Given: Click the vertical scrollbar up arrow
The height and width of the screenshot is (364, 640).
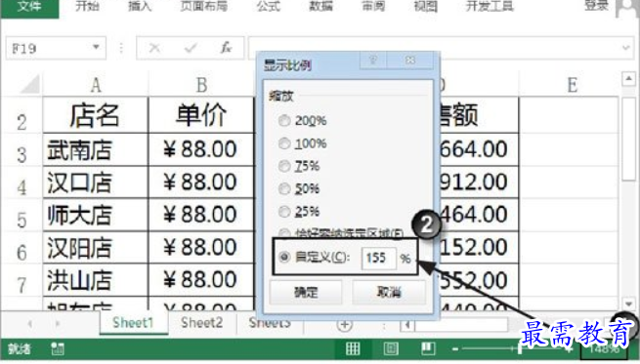Looking at the screenshot, I should click(x=628, y=78).
